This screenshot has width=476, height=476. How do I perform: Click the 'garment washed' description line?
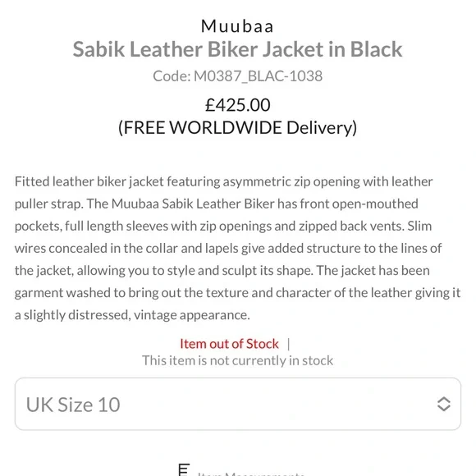tap(238, 293)
